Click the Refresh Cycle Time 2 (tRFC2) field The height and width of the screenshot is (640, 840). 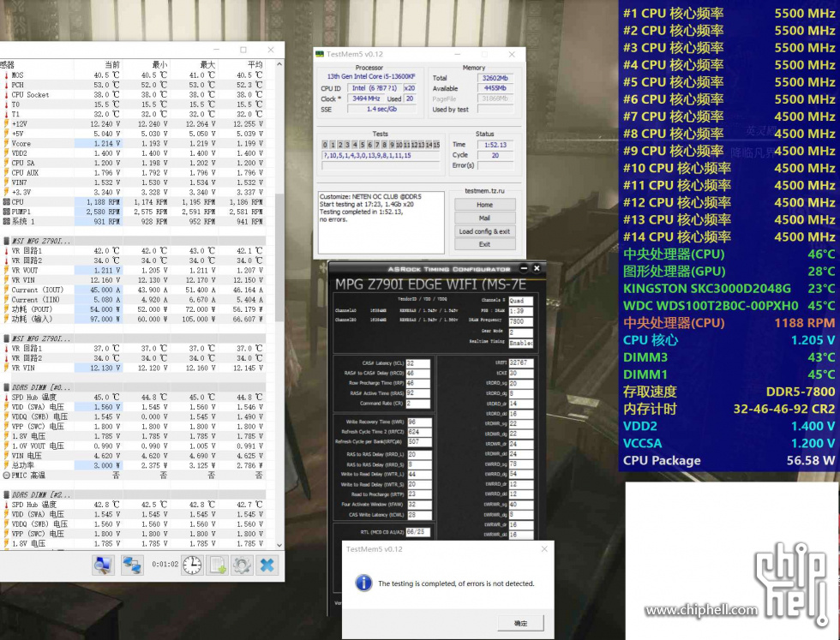point(419,432)
